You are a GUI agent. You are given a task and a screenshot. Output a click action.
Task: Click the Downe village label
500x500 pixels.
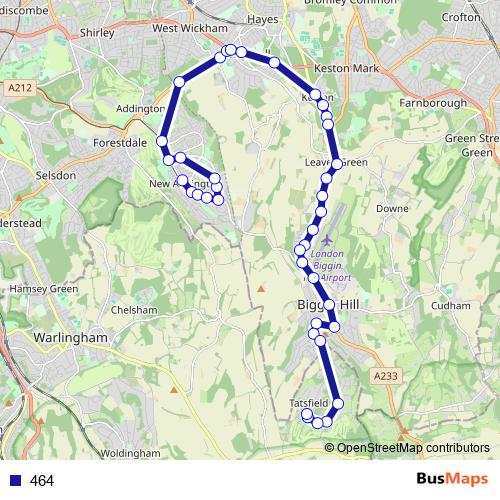click(392, 209)
